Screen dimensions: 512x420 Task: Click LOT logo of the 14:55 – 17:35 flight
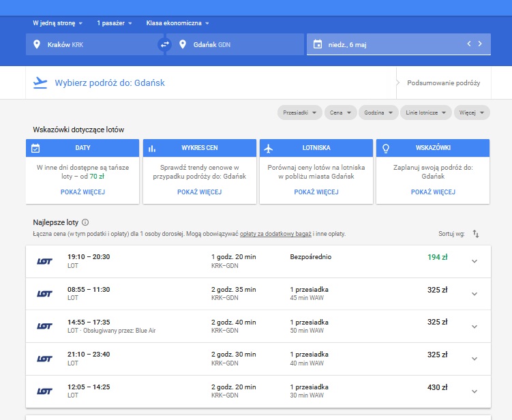point(44,327)
